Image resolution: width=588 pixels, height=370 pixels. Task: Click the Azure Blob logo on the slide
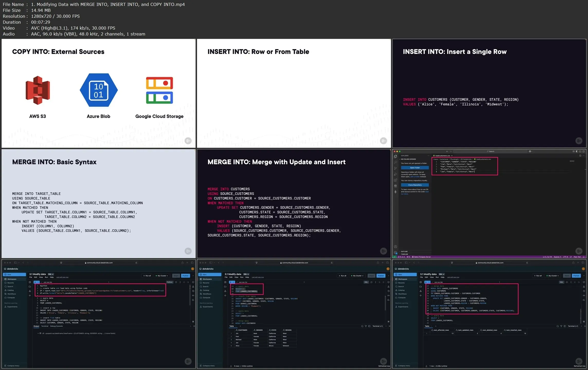pos(98,90)
